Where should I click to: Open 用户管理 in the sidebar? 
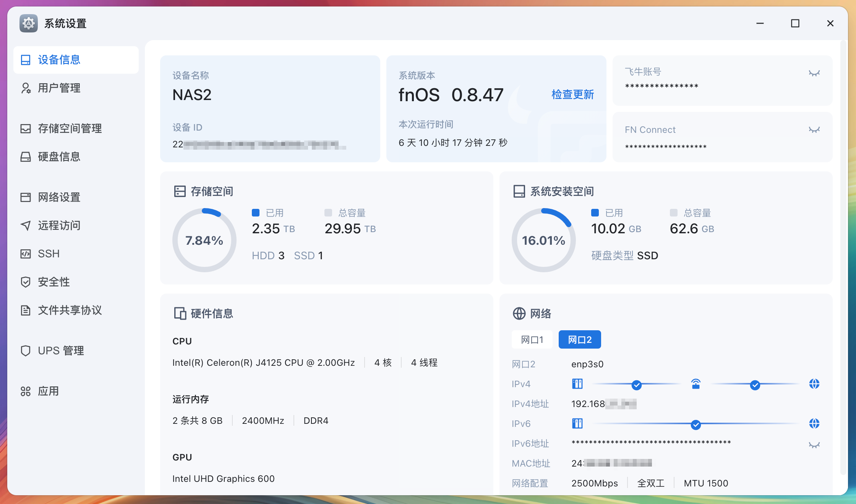[x=76, y=88]
